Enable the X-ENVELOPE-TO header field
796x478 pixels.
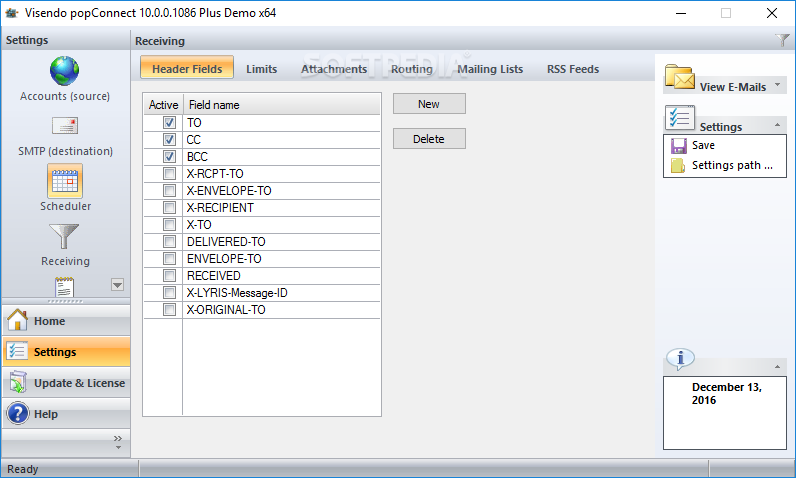[169, 190]
